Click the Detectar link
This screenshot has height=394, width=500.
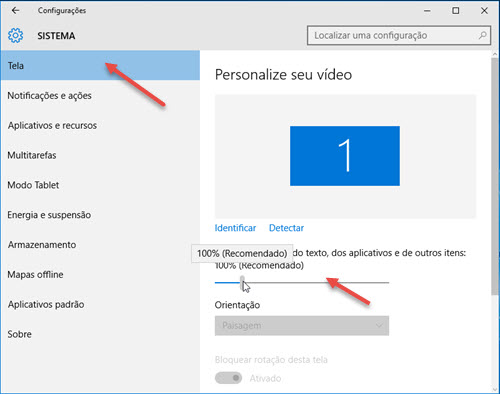(x=286, y=228)
